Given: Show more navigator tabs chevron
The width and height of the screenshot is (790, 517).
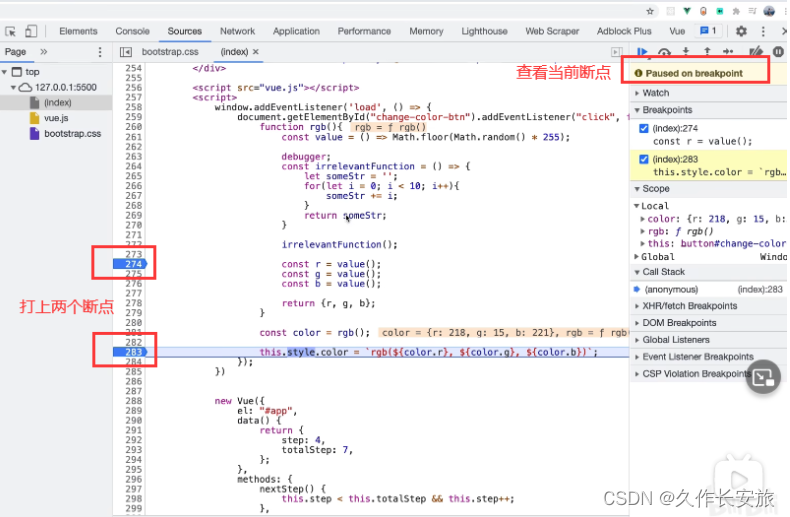Looking at the screenshot, I should point(44,52).
